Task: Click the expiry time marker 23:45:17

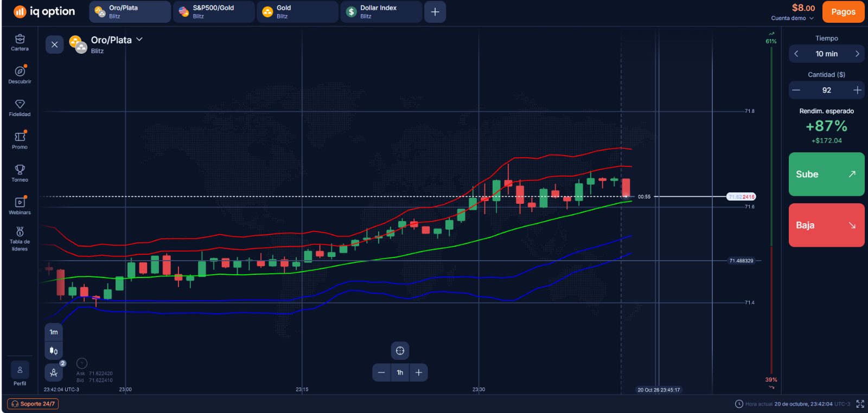Action: coord(659,390)
